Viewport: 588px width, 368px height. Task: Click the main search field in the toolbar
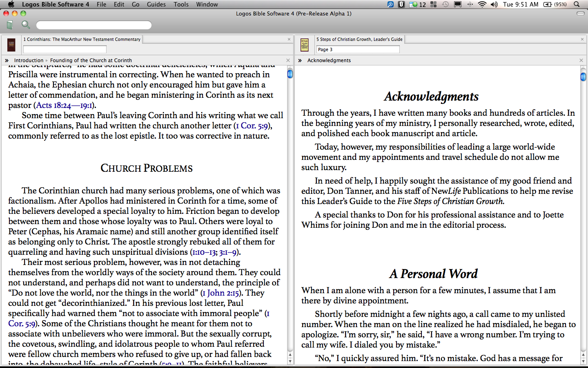94,25
